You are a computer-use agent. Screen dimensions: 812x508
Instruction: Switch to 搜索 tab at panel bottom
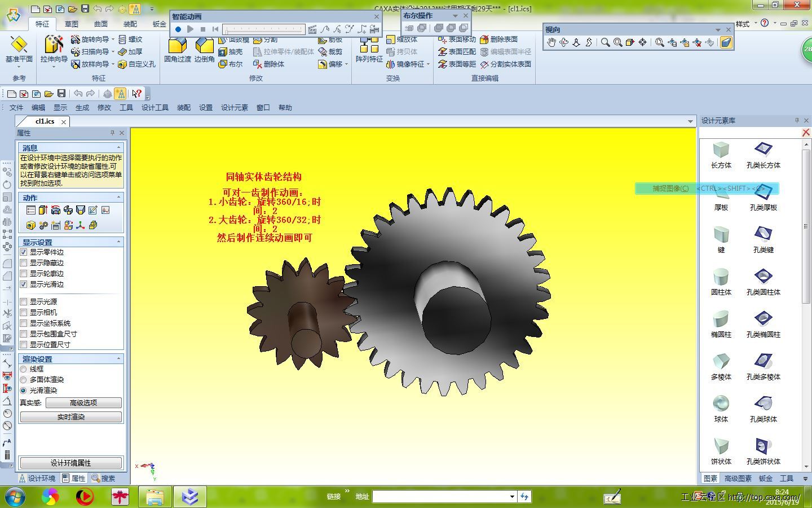[104, 478]
